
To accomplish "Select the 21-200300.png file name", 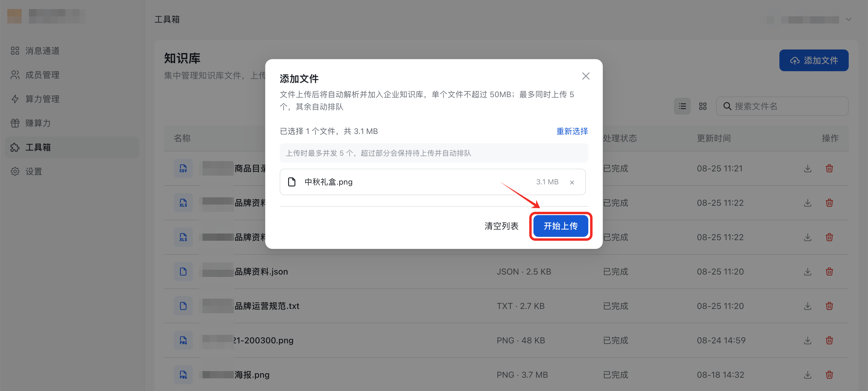I will pos(264,340).
